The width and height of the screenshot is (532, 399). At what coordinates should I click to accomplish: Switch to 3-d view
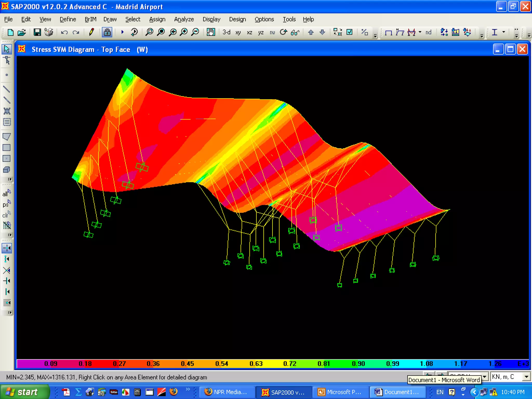point(226,32)
